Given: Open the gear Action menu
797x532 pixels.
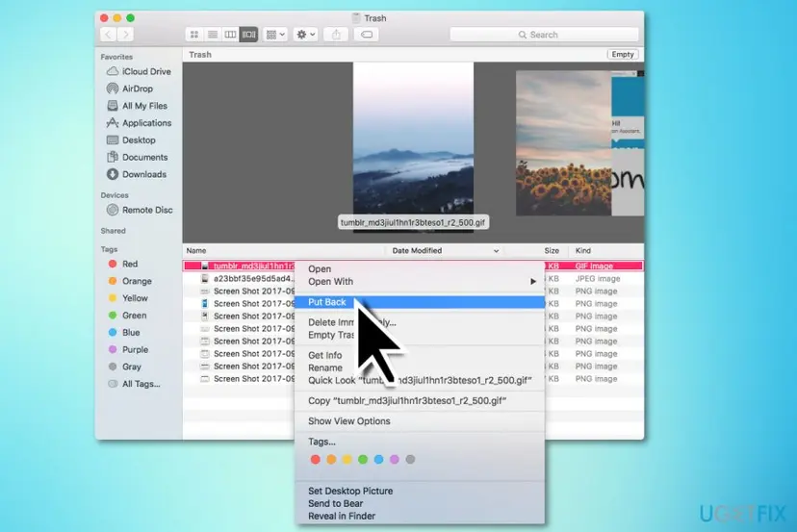Looking at the screenshot, I should click(x=305, y=35).
